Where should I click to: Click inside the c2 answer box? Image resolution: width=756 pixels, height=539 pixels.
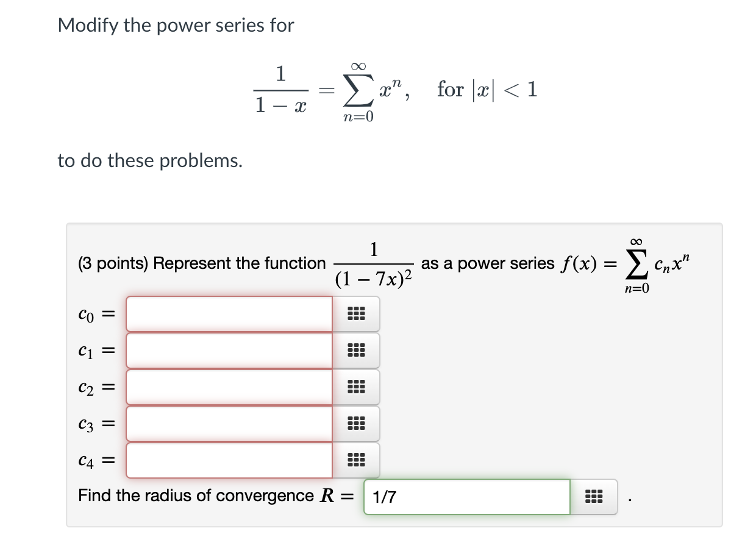tap(229, 387)
